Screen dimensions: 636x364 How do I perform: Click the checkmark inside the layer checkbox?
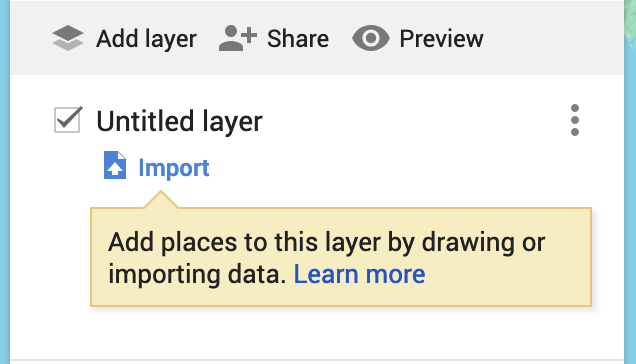69,118
